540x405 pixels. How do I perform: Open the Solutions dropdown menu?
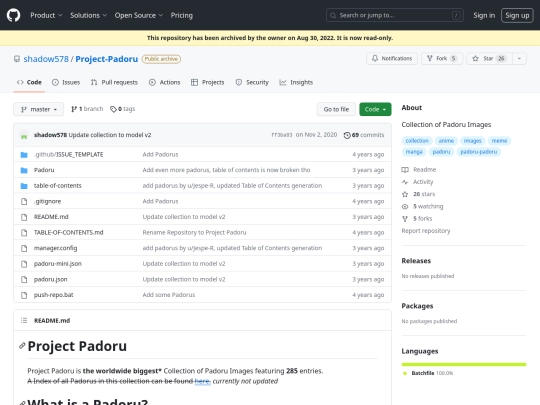pos(89,15)
